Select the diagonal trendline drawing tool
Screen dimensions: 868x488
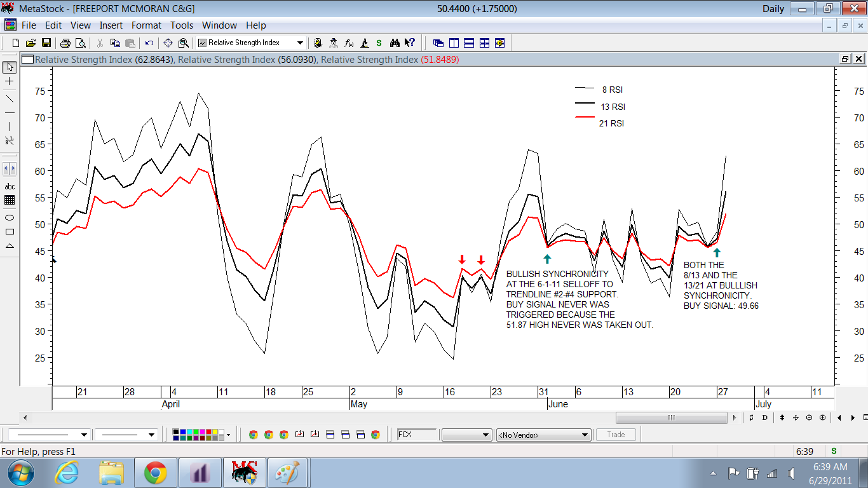point(10,98)
